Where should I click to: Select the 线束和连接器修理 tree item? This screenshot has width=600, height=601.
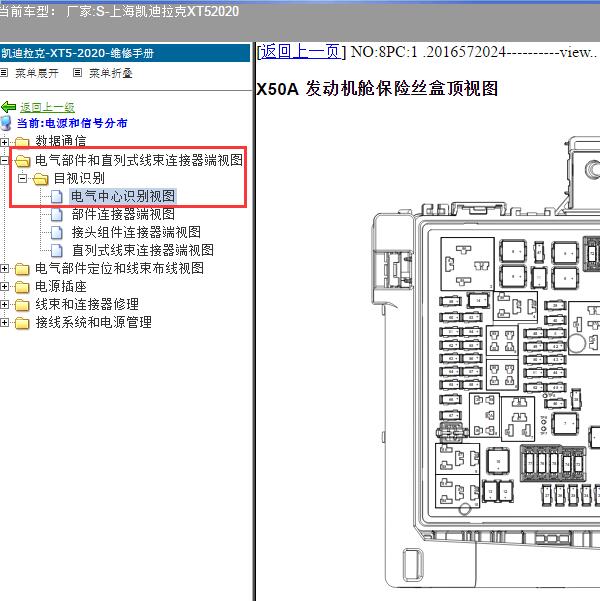click(87, 304)
